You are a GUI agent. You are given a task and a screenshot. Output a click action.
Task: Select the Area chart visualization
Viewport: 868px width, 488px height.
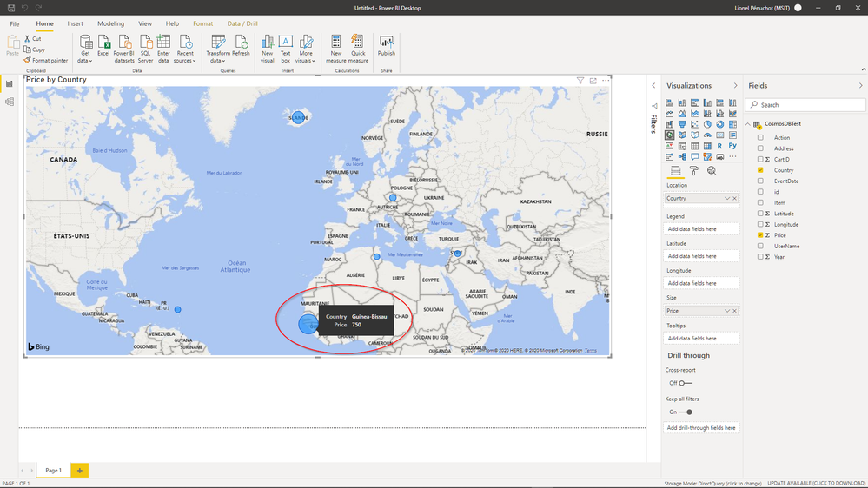(682, 114)
